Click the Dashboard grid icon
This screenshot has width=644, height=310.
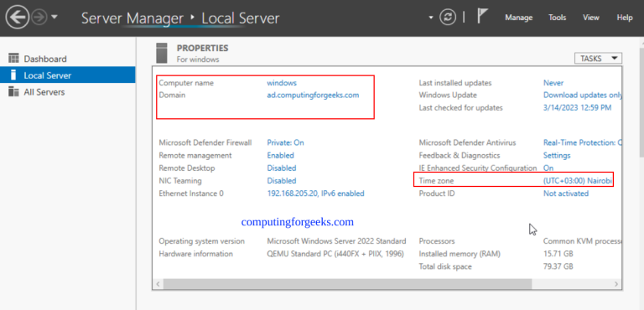13,59
